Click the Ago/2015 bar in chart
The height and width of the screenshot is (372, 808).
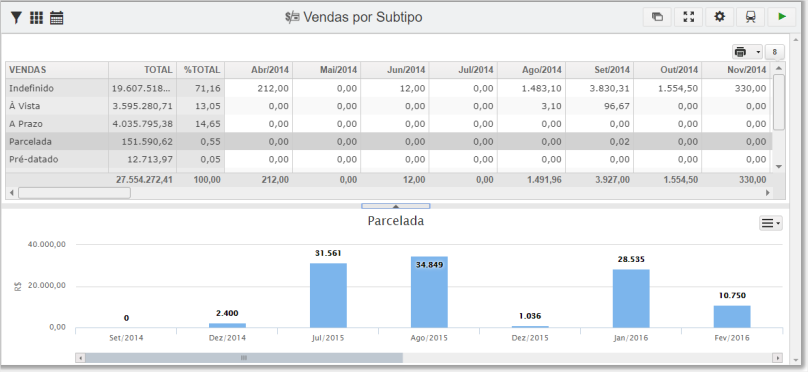tap(429, 292)
